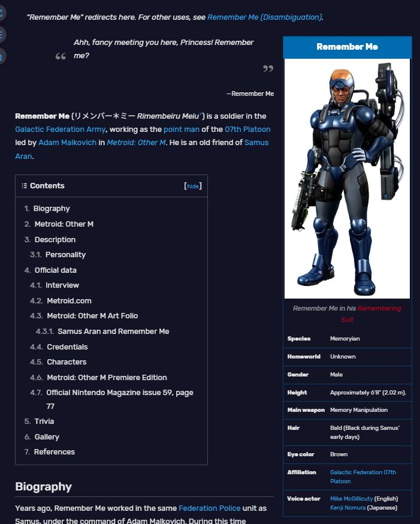Open Remember Me (Disambiguation) link
420x524 pixels.
pyautogui.click(x=265, y=17)
